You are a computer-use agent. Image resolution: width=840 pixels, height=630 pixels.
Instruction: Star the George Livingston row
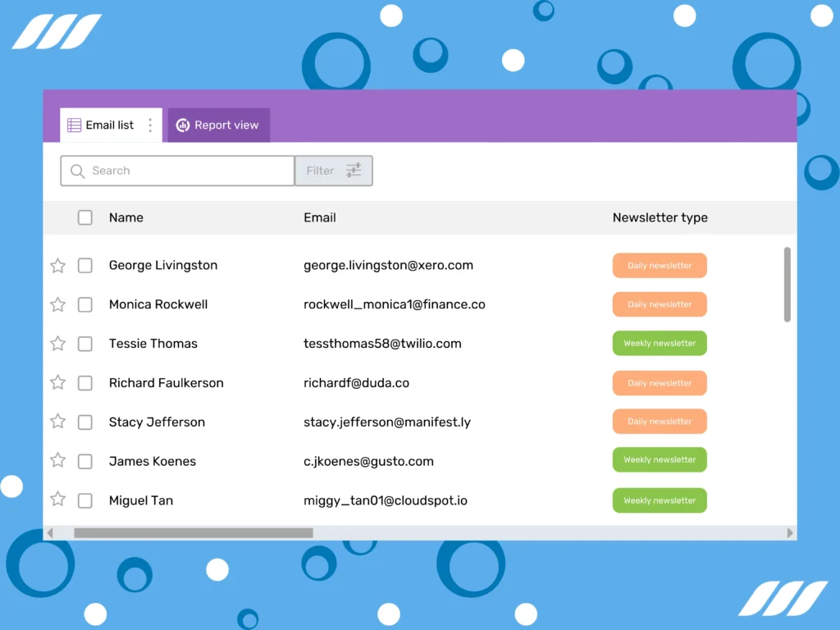click(57, 265)
